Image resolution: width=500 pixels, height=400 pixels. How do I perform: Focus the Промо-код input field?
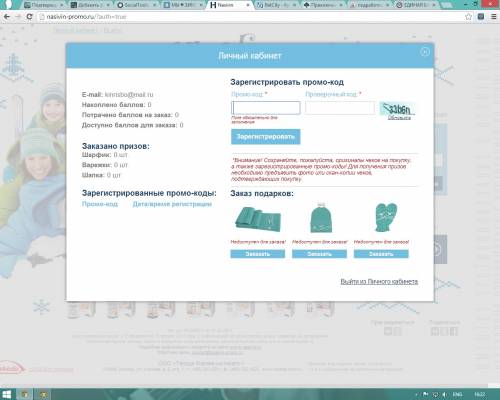266,108
